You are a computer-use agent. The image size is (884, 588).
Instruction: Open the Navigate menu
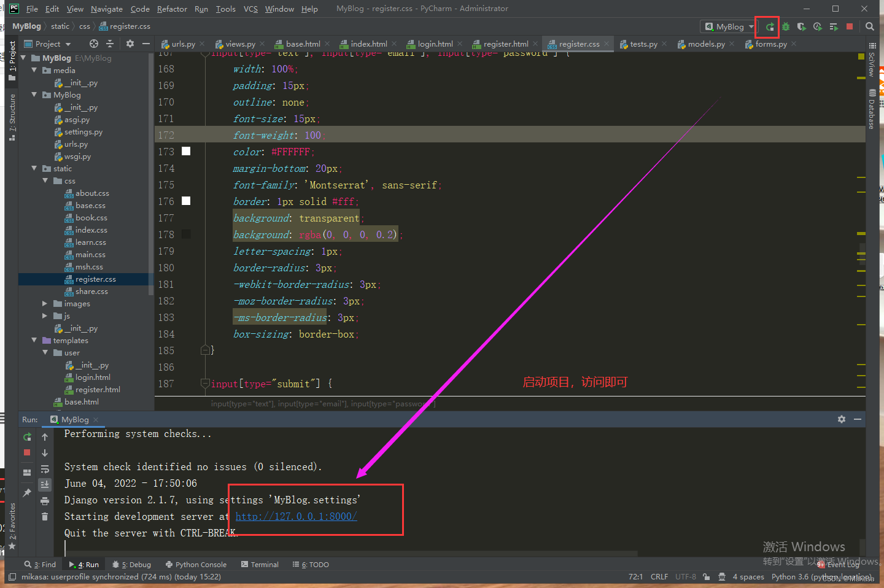pos(107,9)
